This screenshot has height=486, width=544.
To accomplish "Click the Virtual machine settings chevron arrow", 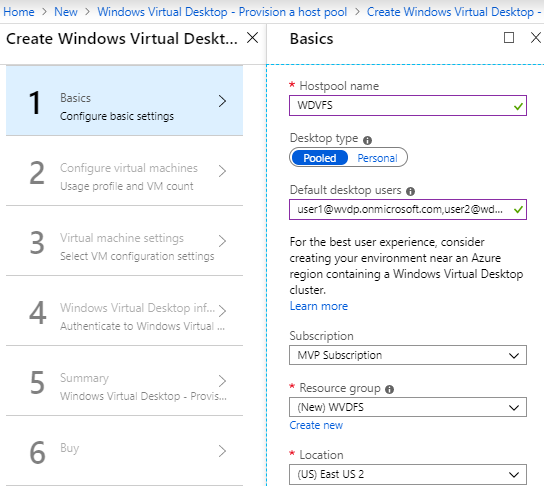I will [x=222, y=241].
